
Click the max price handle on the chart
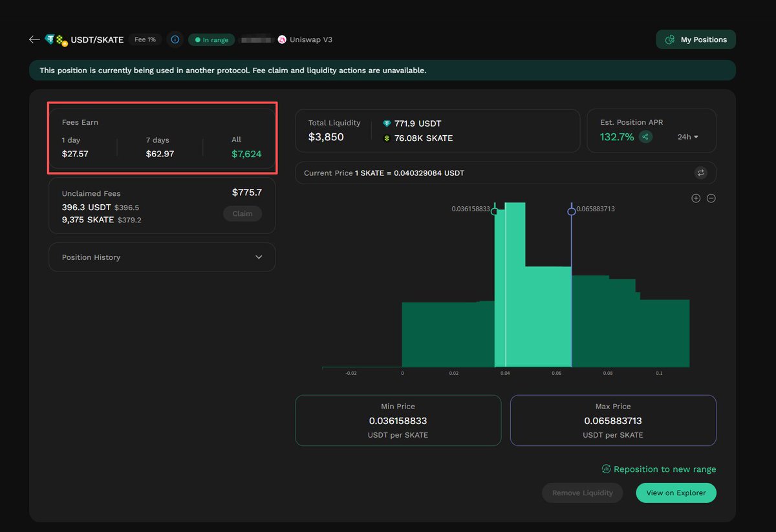(x=572, y=211)
